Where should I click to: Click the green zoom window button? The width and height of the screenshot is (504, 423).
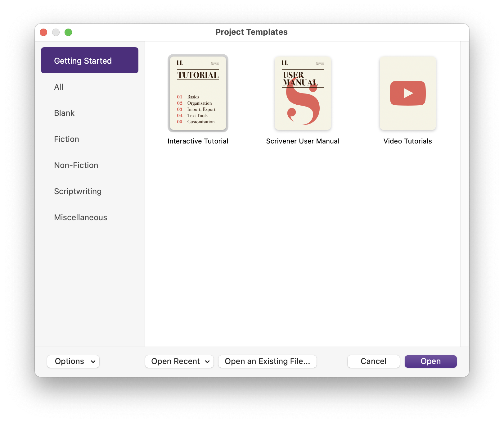(68, 32)
